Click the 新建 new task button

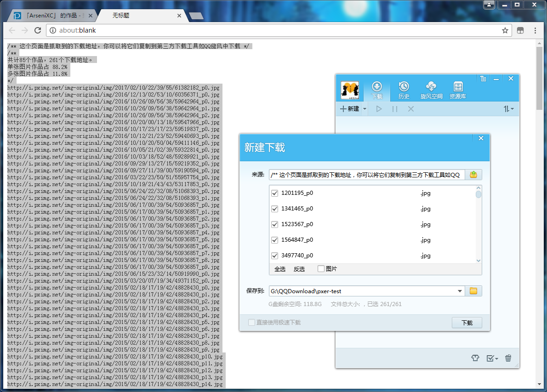[350, 109]
